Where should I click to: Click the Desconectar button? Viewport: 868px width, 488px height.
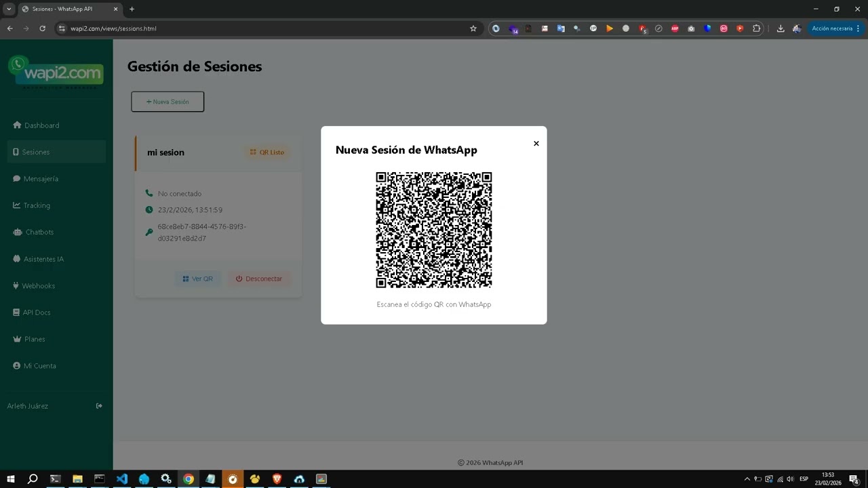coord(259,279)
